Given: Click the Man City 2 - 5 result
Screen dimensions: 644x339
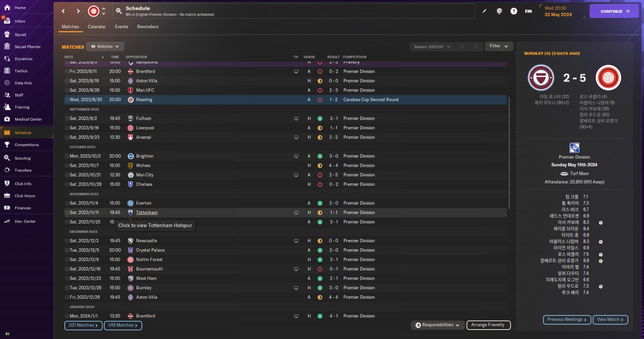Looking at the screenshot, I should (x=334, y=175).
